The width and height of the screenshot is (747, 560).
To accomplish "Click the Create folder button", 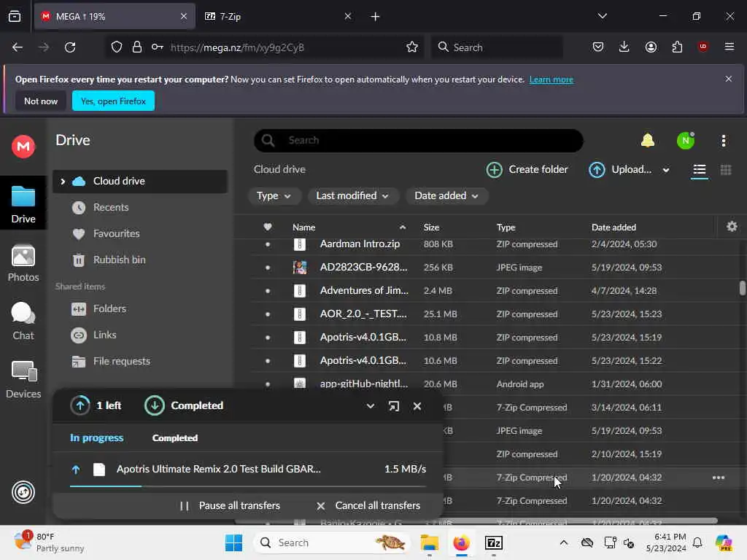I will [527, 169].
